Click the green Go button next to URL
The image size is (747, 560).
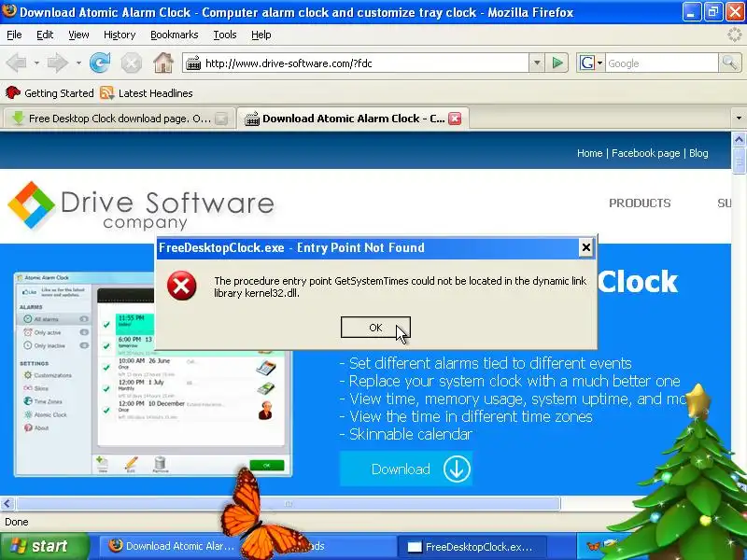click(557, 63)
